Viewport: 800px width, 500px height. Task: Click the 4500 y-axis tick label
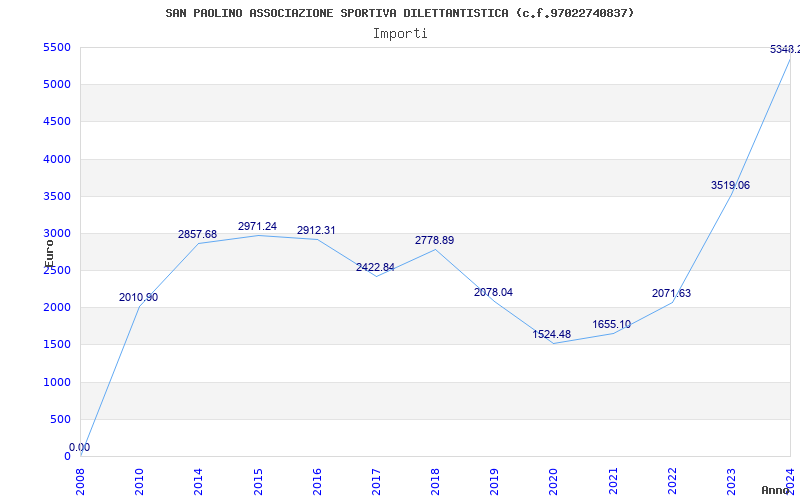[57, 121]
